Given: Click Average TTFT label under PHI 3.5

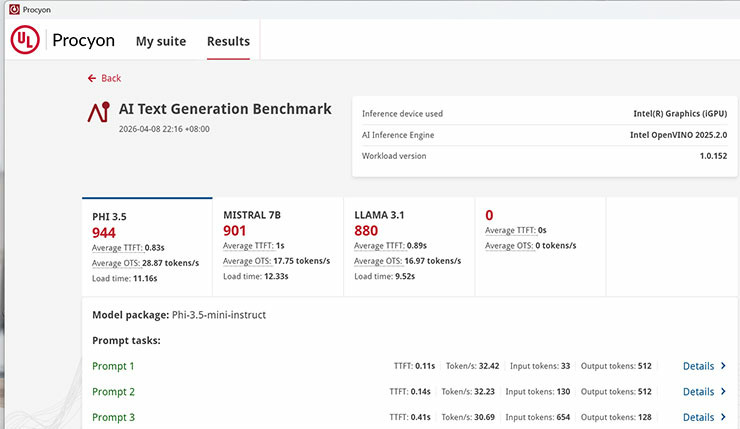Looking at the screenshot, I should 117,248.
